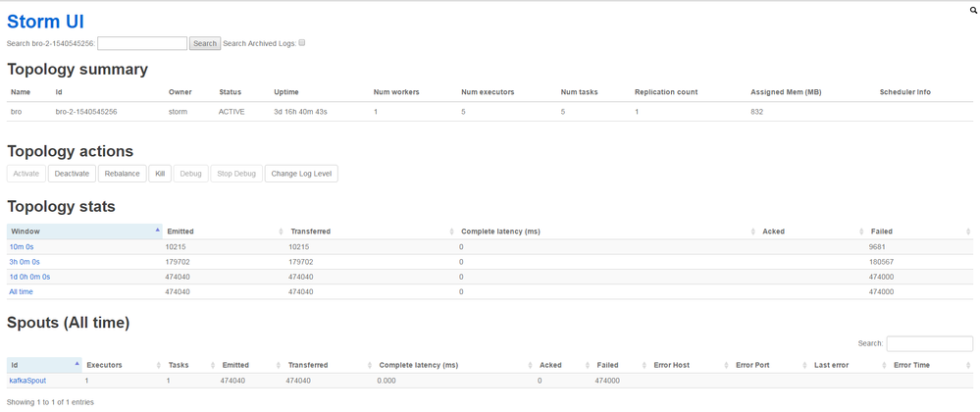
Task: Click topology Id bro-2-1540545256 cell
Action: click(86, 112)
